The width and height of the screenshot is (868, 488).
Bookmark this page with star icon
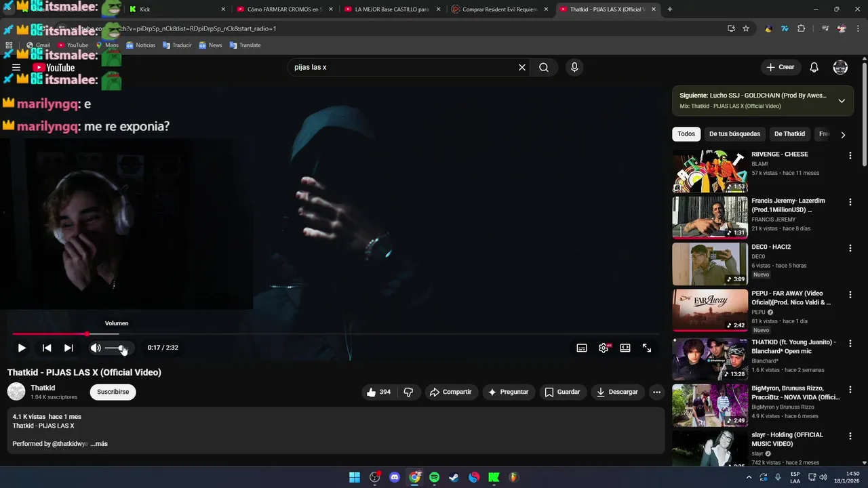pos(746,28)
